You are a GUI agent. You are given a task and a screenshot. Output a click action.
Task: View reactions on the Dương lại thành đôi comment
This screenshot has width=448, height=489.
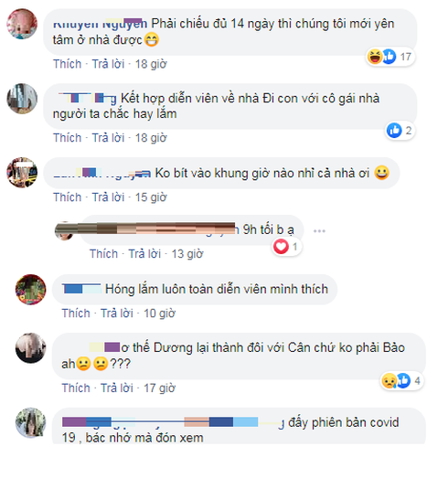pyautogui.click(x=401, y=381)
